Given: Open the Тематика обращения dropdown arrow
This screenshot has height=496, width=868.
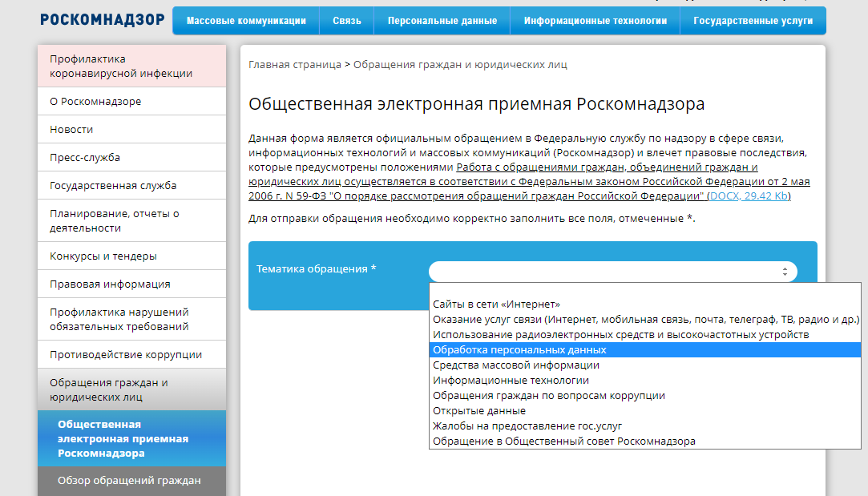Looking at the screenshot, I should click(785, 272).
